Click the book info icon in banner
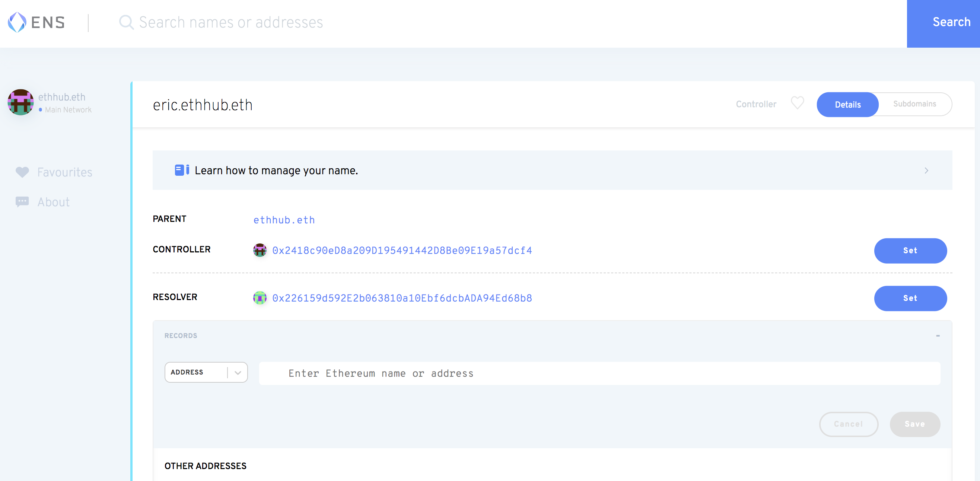The width and height of the screenshot is (980, 481). click(x=181, y=170)
